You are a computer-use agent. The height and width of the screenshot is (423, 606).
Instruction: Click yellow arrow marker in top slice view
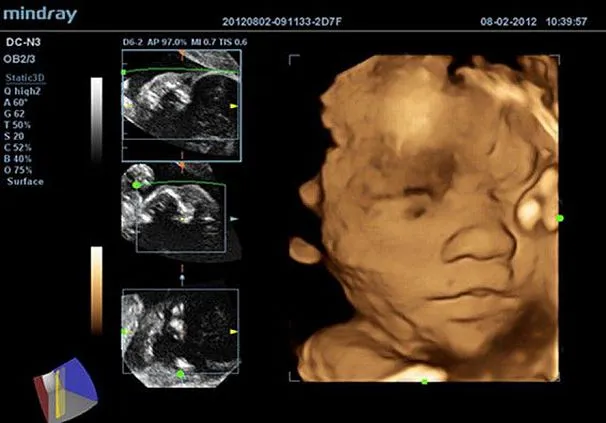pos(234,105)
